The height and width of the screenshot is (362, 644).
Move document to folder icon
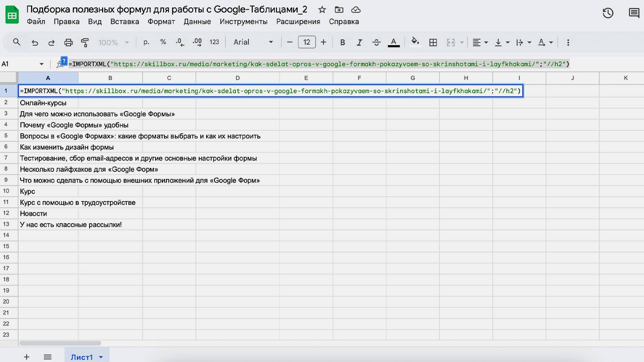pyautogui.click(x=339, y=10)
